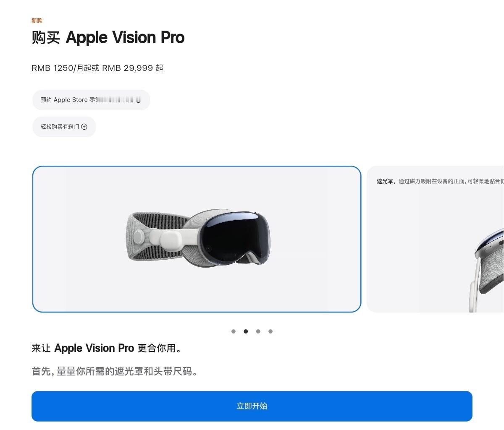This screenshot has width=504, height=430.
Task: Open the 预约 Apple Store appointment pill
Action: [91, 100]
